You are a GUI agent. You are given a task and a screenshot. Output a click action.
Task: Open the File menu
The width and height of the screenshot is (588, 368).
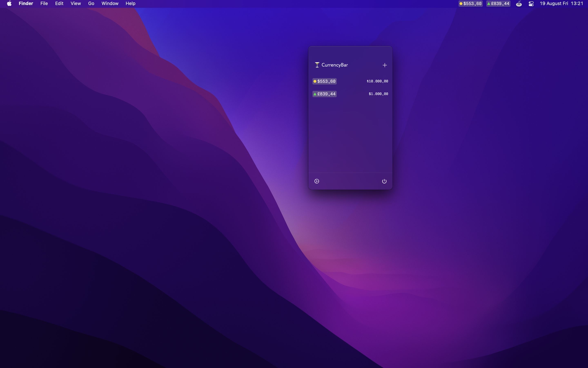[x=44, y=4]
